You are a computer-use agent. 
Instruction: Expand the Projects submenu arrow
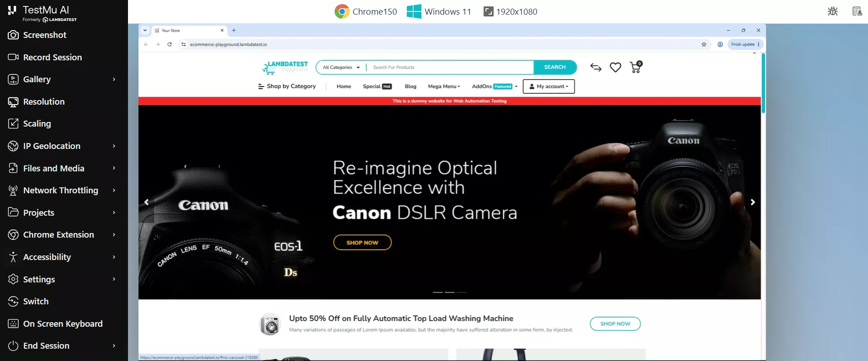[114, 212]
